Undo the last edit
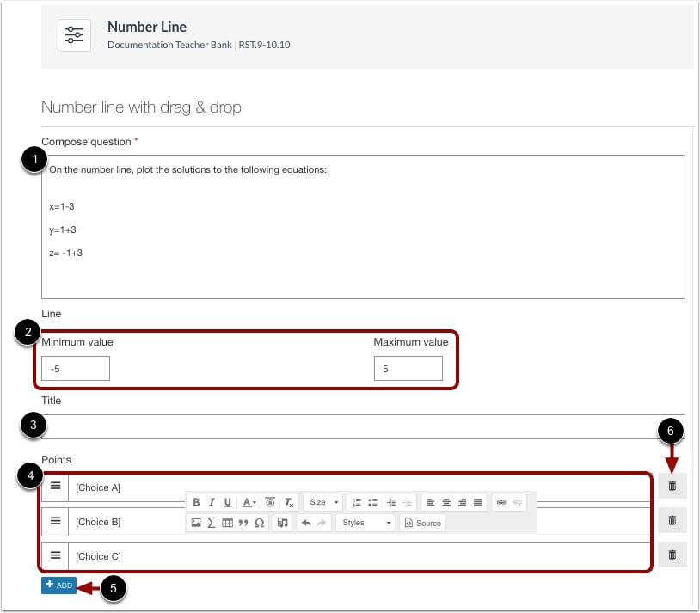This screenshot has width=700, height=613. click(x=306, y=523)
